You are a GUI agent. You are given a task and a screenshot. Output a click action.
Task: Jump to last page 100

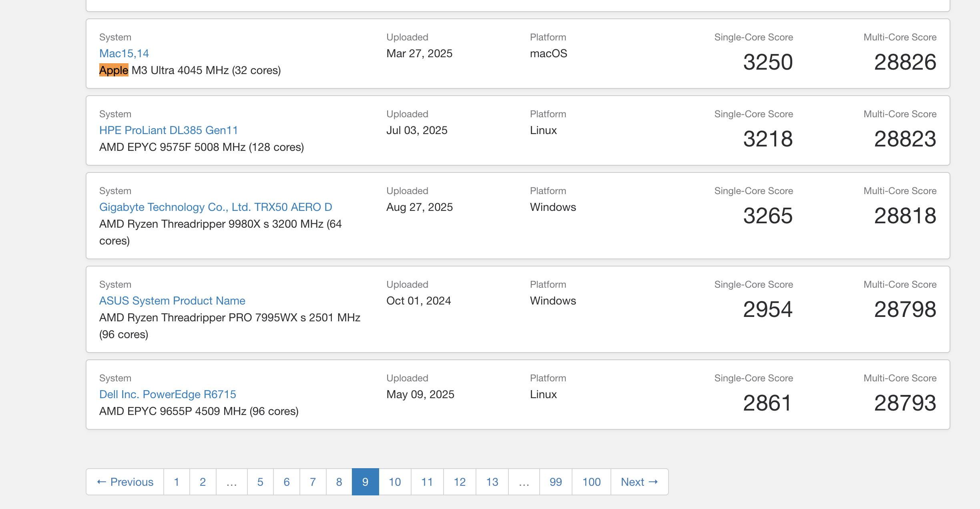coord(591,482)
